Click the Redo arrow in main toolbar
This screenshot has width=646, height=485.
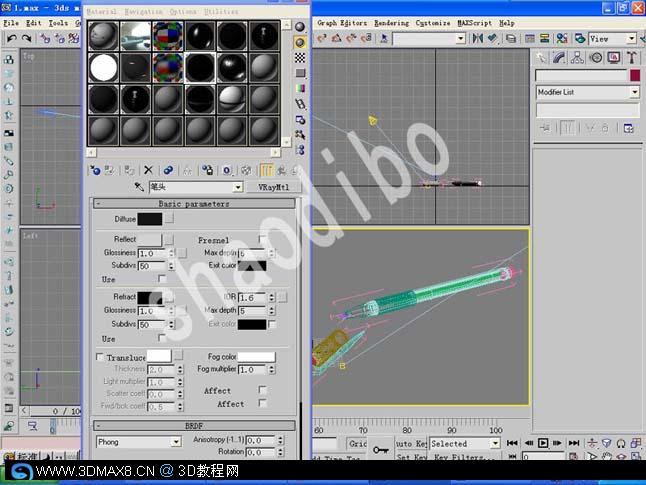(26, 39)
